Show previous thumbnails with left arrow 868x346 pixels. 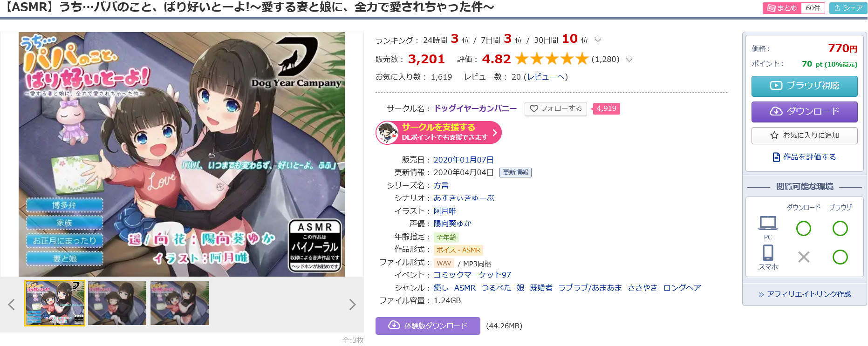click(12, 305)
